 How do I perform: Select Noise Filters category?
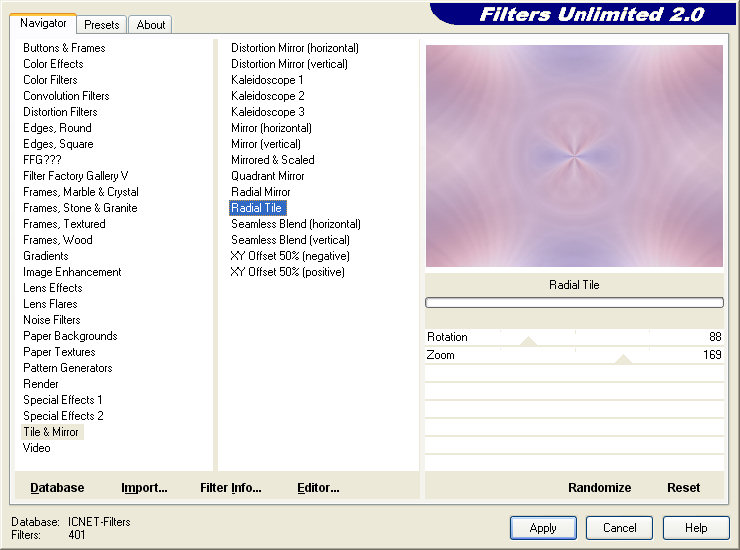[x=51, y=320]
